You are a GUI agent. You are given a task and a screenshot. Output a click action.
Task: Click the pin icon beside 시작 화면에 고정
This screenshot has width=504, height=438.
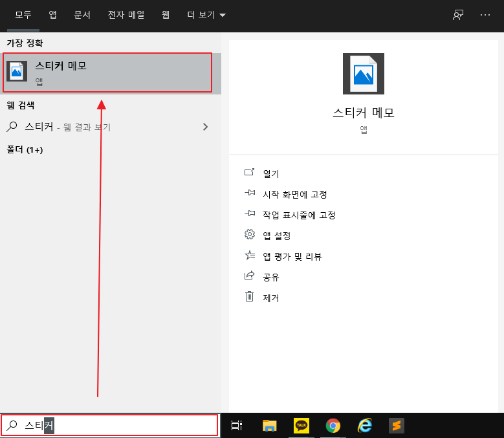(250, 193)
